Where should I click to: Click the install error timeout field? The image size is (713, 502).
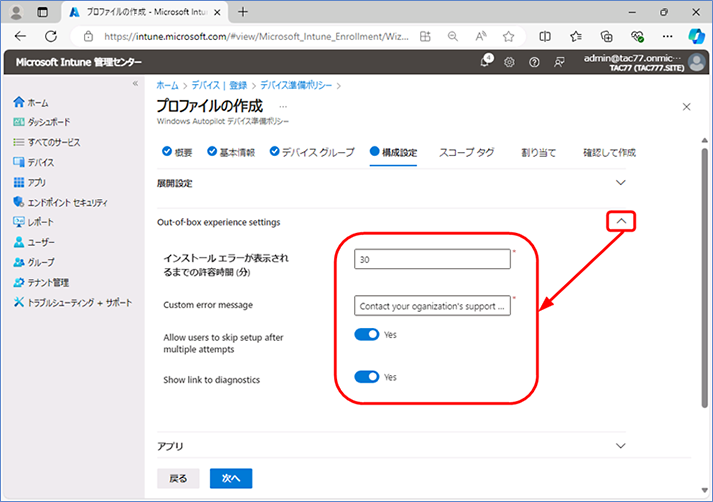pyautogui.click(x=432, y=259)
